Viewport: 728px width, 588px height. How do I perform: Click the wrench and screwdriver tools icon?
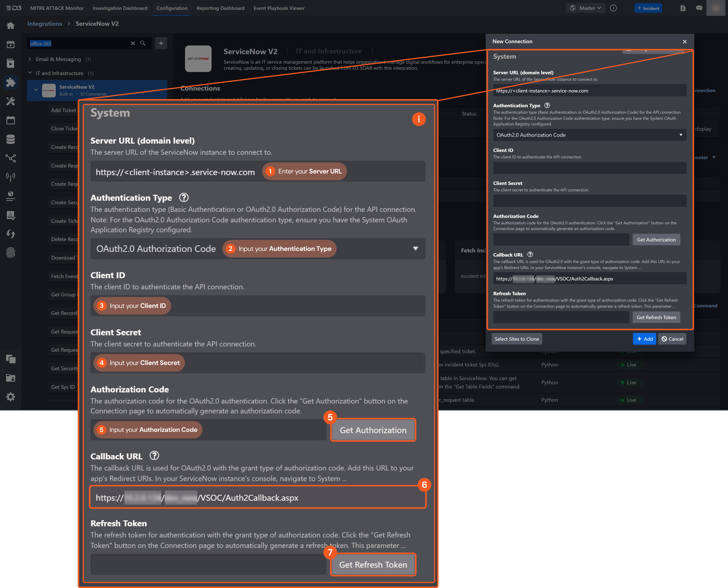click(x=10, y=101)
